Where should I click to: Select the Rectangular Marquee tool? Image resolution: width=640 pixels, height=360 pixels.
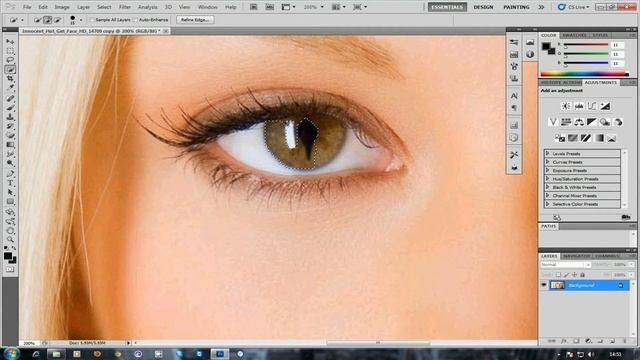(10, 51)
